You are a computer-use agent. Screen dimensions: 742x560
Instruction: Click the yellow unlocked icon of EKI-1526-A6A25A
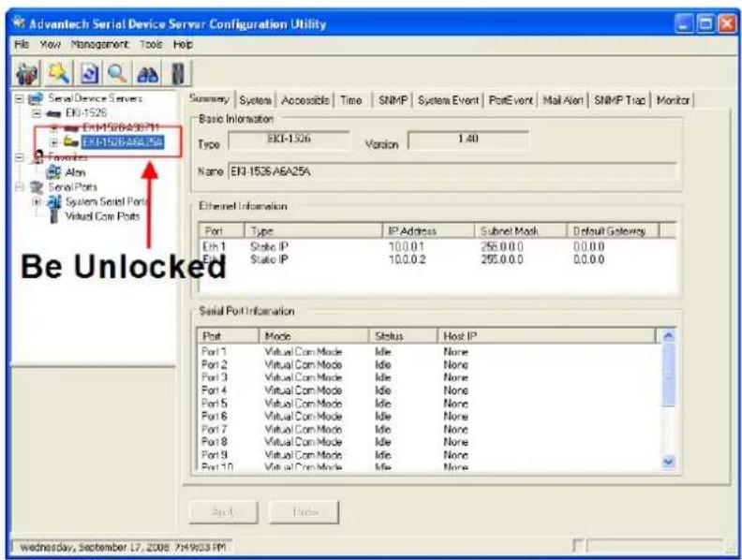tap(71, 141)
